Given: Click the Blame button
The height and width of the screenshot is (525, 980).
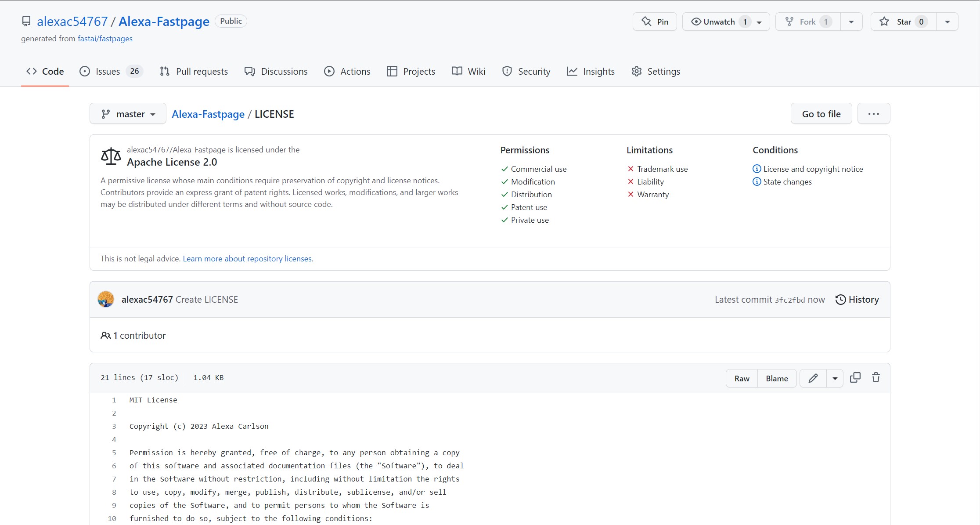Looking at the screenshot, I should [777, 378].
